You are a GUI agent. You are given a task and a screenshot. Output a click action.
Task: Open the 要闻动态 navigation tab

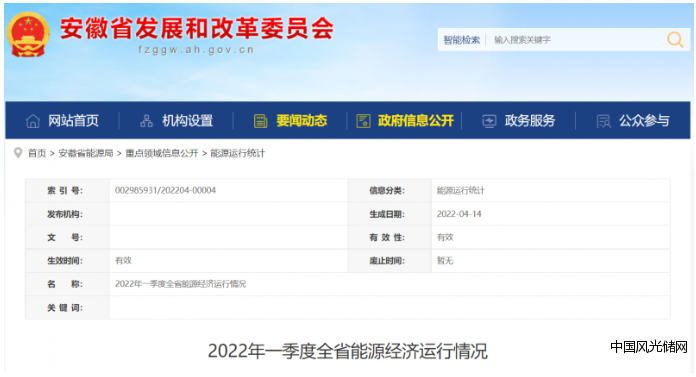(x=301, y=121)
